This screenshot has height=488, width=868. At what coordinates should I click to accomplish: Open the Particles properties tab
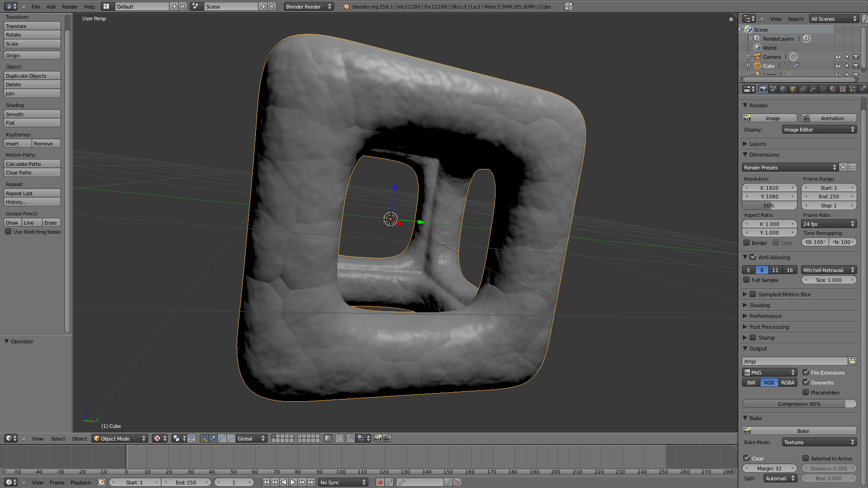(x=853, y=89)
